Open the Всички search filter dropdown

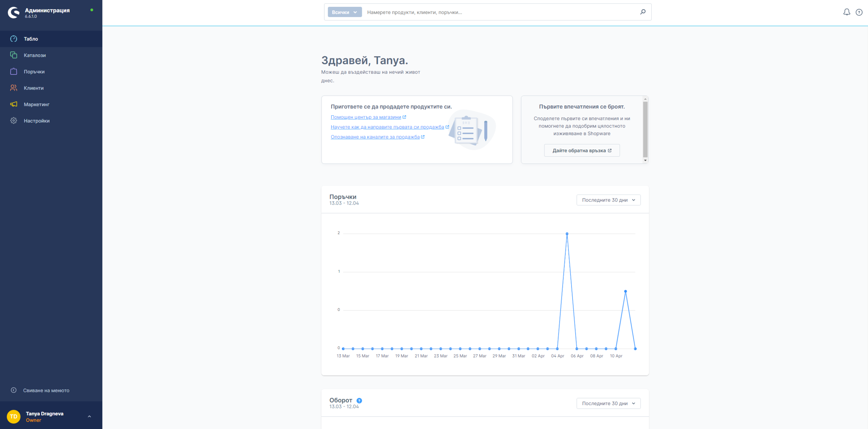pyautogui.click(x=344, y=12)
